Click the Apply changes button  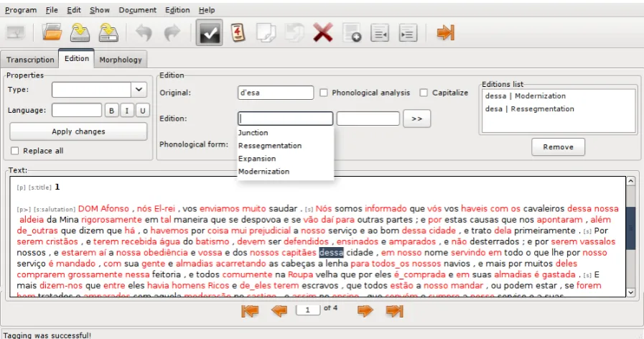pyautogui.click(x=78, y=131)
